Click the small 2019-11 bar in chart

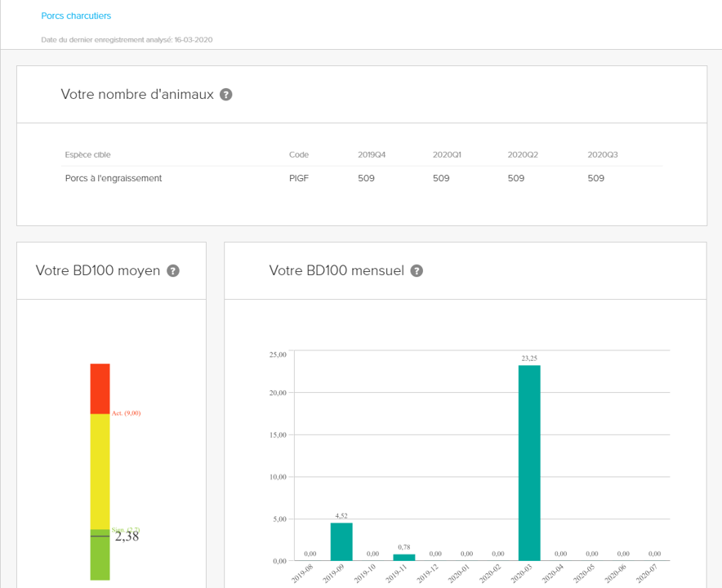click(403, 557)
